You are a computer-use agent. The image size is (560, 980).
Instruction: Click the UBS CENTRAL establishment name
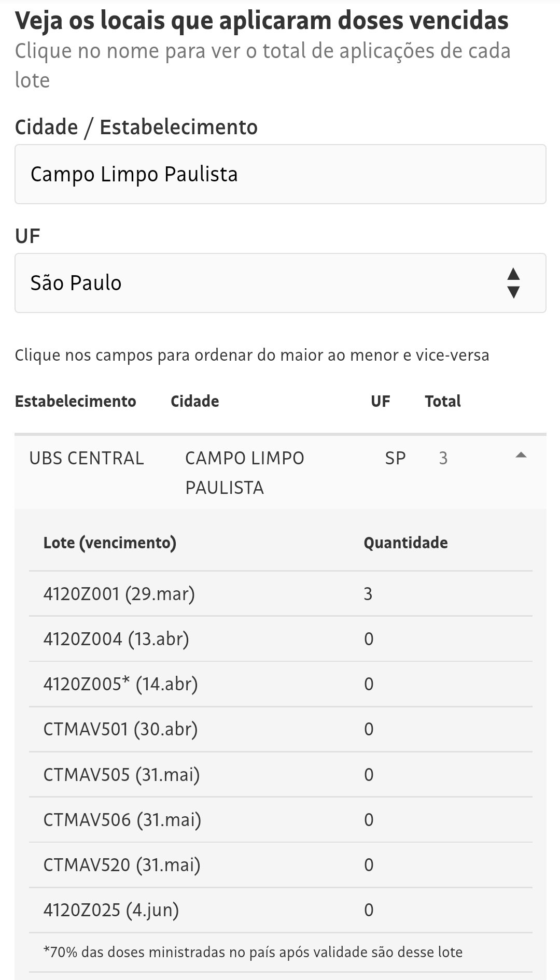point(87,458)
